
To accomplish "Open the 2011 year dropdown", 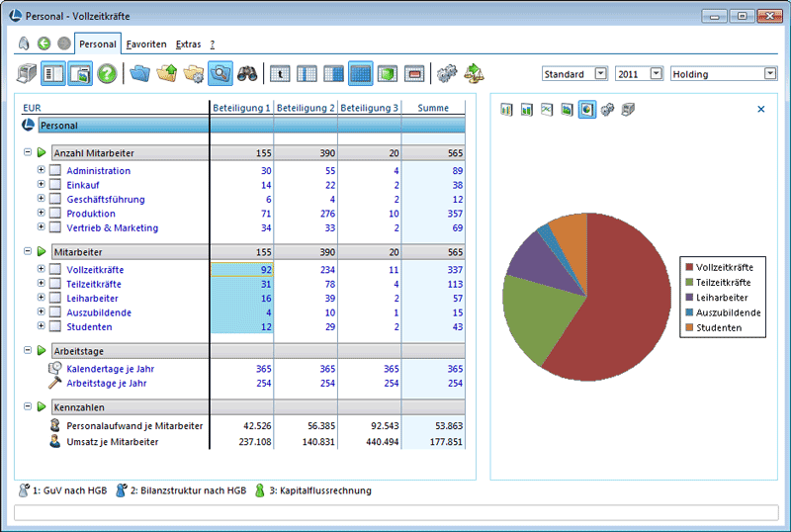I will point(656,74).
